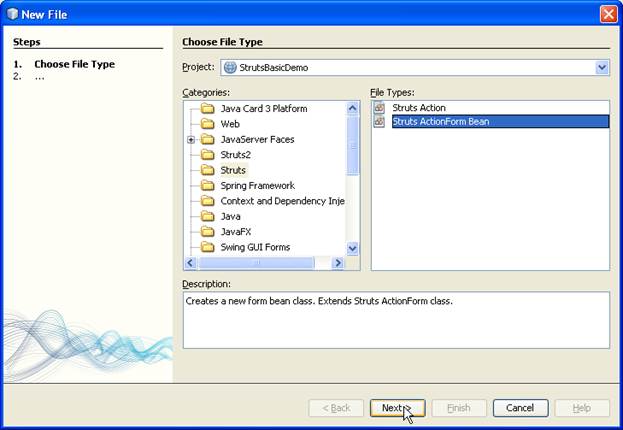Viewport: 623px width, 430px height.
Task: Click the StrutsBasicDemo project globe icon
Action: [230, 68]
